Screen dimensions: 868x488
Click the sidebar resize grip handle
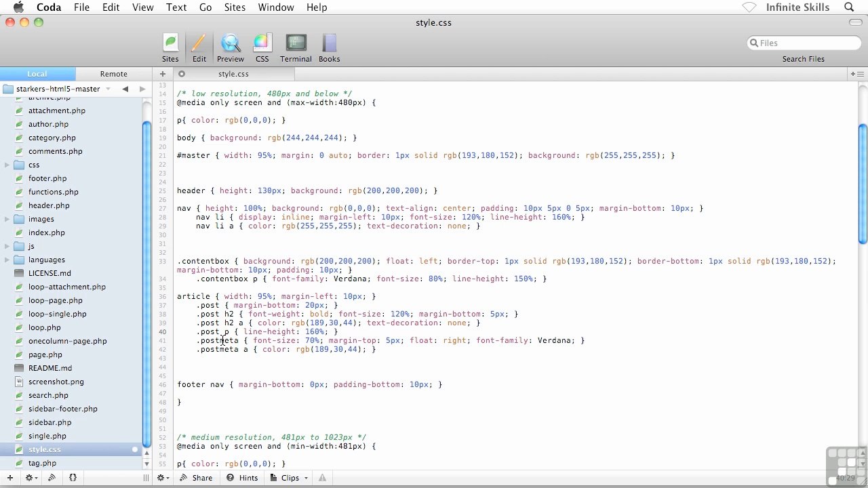point(145,478)
